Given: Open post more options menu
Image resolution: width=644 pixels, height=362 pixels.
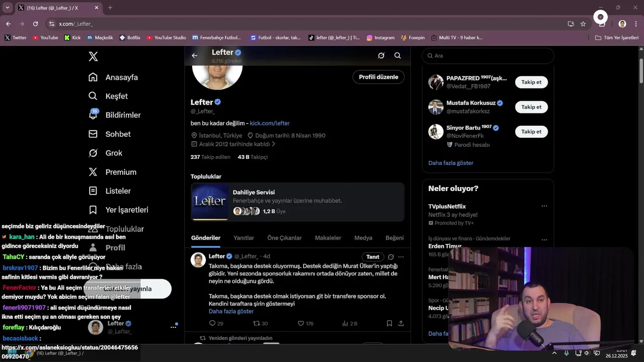Looking at the screenshot, I should tap(401, 257).
